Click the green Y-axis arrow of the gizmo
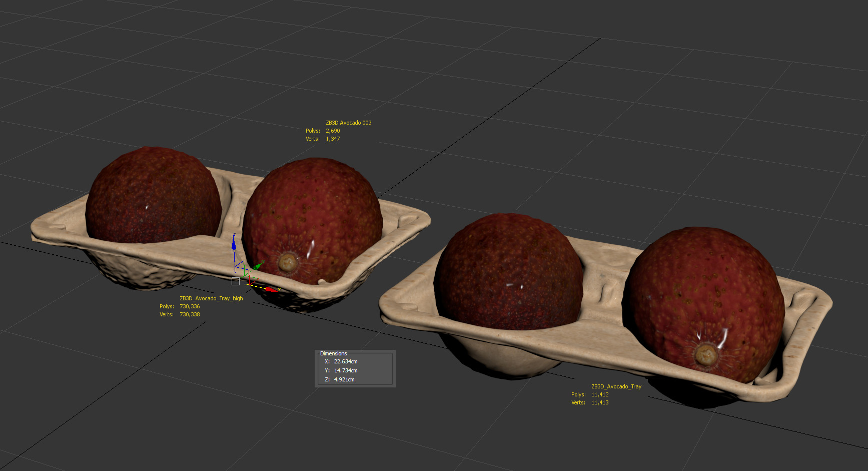Image resolution: width=868 pixels, height=471 pixels. (258, 266)
